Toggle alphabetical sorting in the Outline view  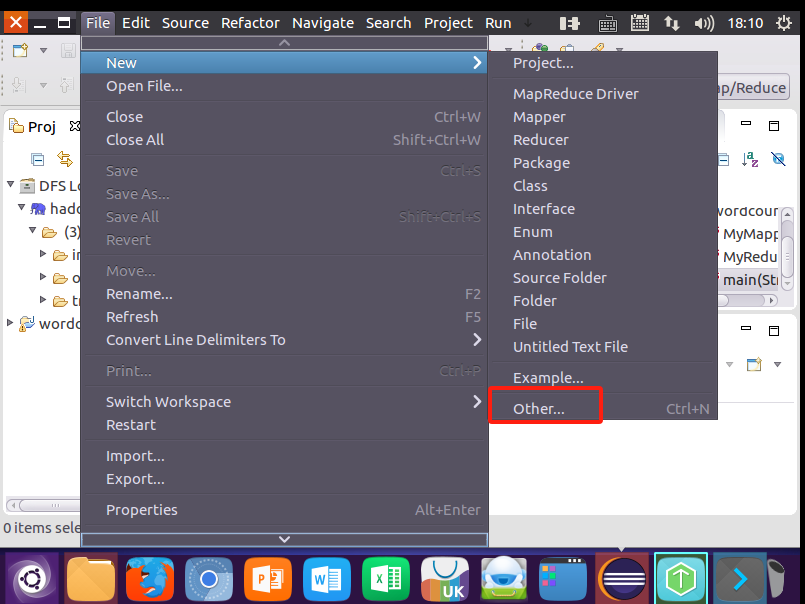tap(748, 158)
